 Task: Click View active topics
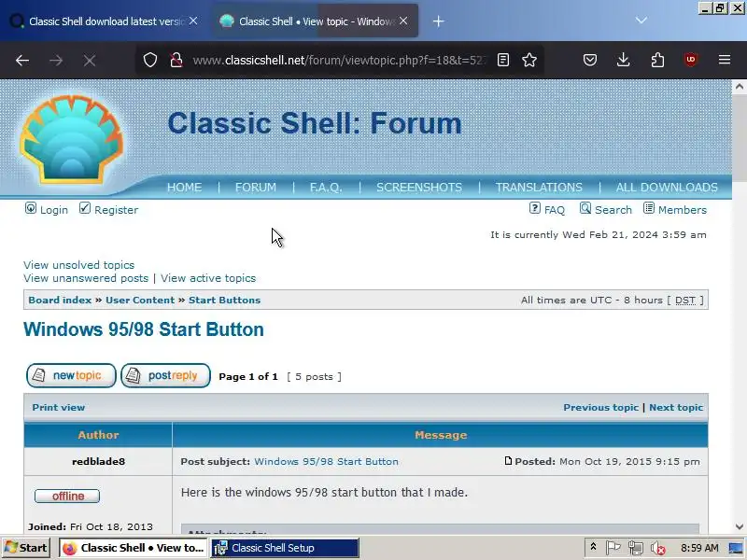(208, 278)
